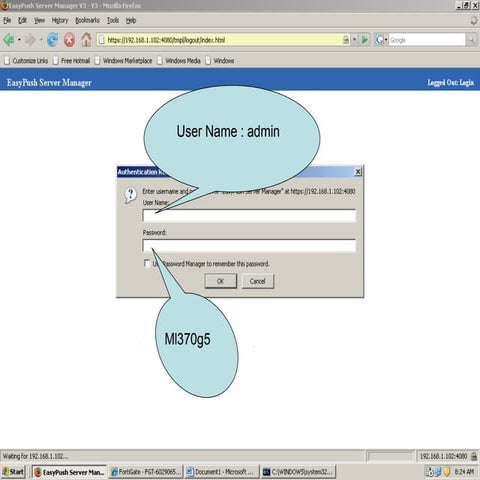
Task: Open the File menu
Action: tap(7, 20)
